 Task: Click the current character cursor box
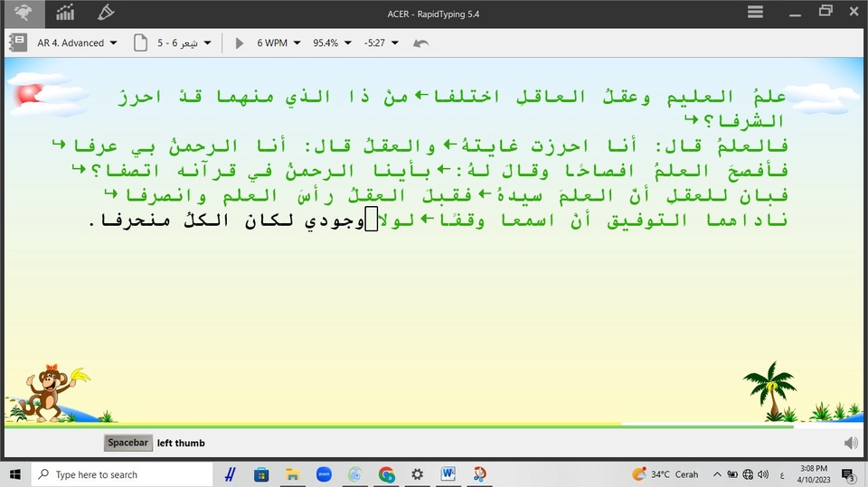372,220
